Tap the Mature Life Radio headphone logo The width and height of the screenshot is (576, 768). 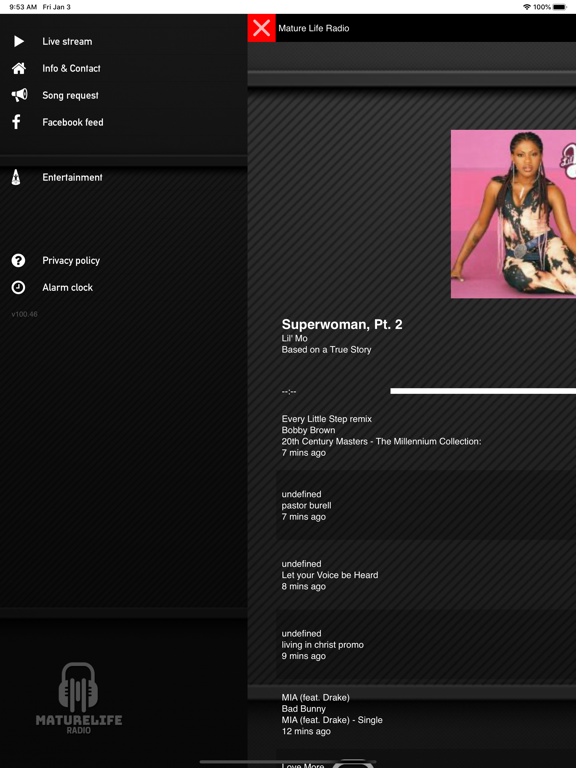click(78, 698)
